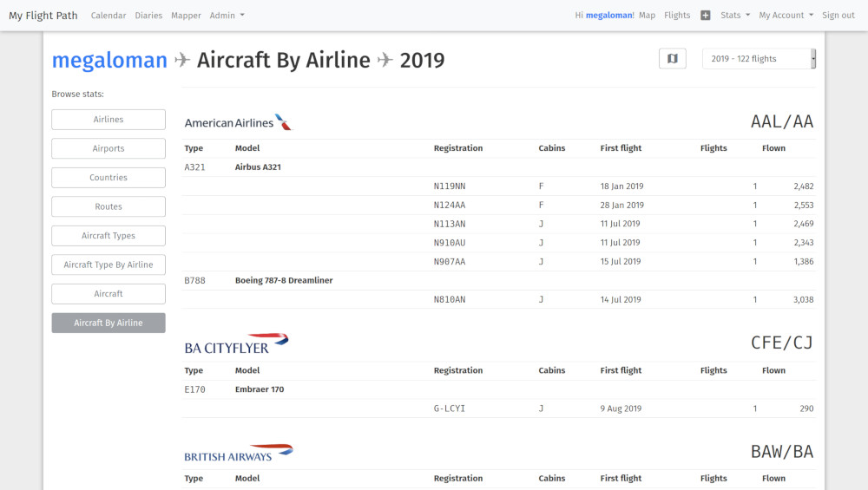Select the N810AN registration row

tap(450, 300)
